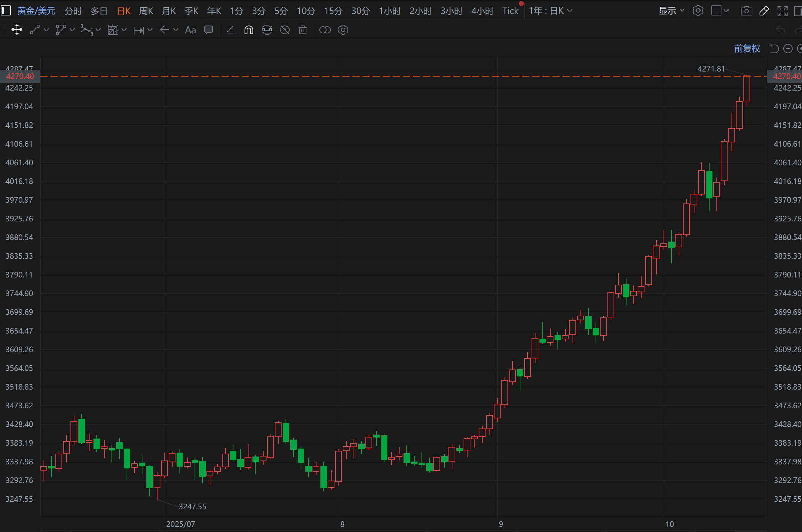Click the trash delete drawings icon
This screenshot has height=532, width=802.
(x=303, y=30)
